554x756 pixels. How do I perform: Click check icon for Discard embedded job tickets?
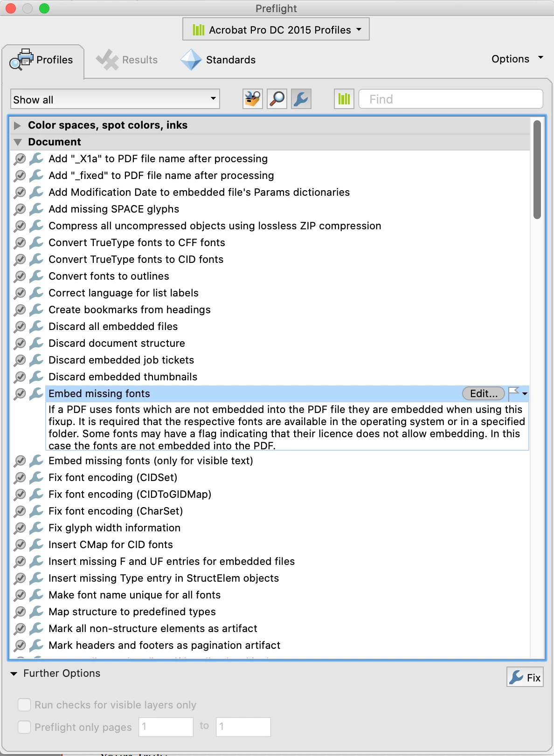(x=20, y=360)
